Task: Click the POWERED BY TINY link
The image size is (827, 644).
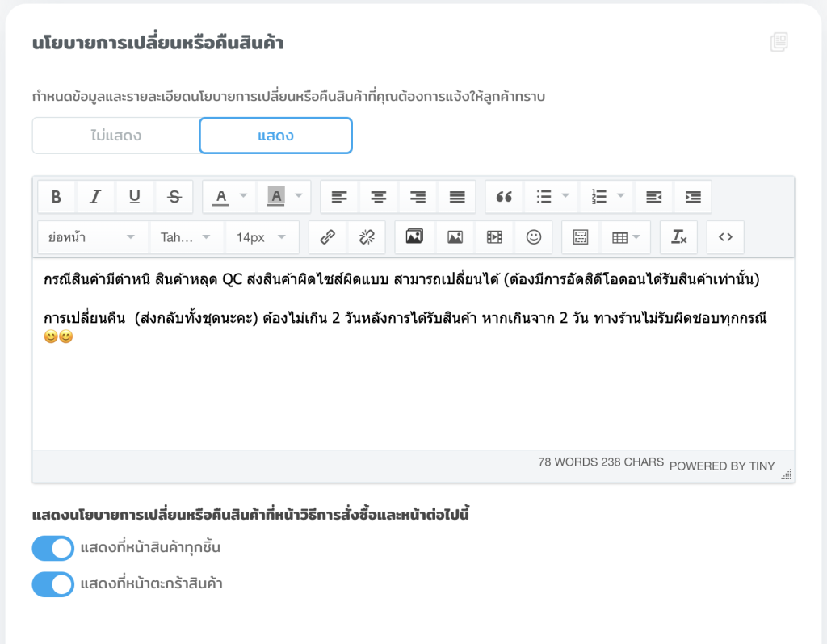Action: click(721, 466)
